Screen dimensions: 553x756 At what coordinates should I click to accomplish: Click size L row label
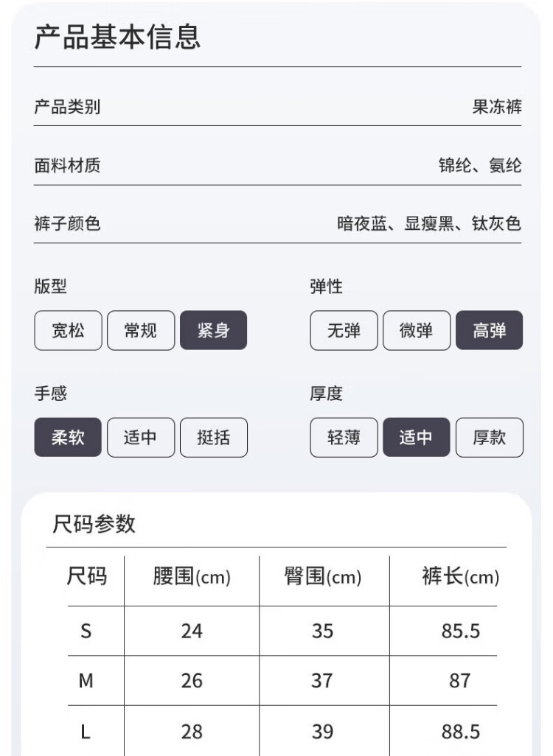click(86, 731)
